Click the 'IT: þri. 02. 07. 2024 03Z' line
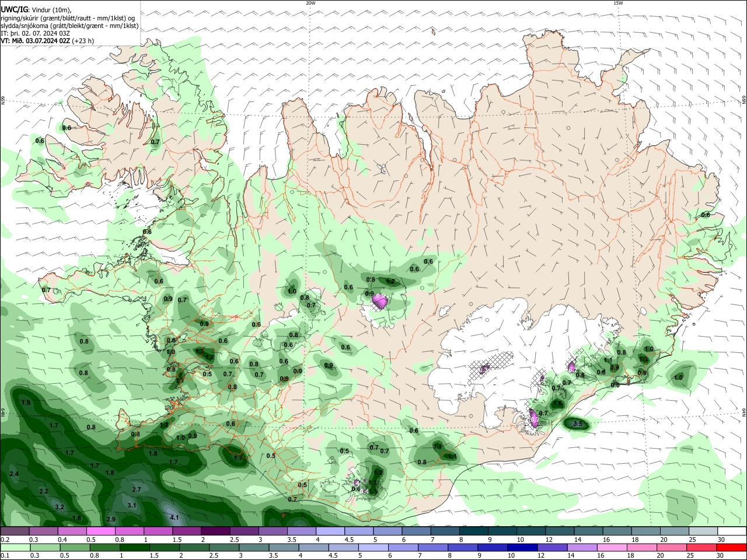The image size is (747, 560). (36, 33)
